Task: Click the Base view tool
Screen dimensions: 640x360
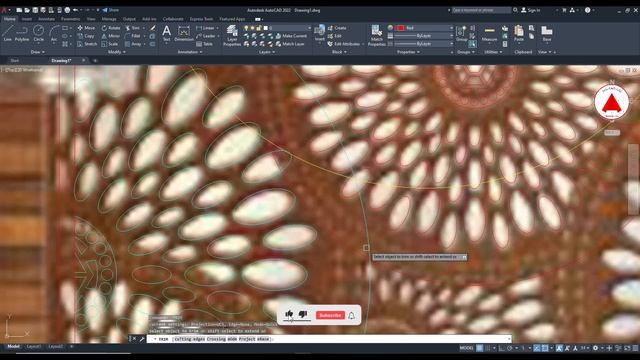Action: [x=547, y=33]
